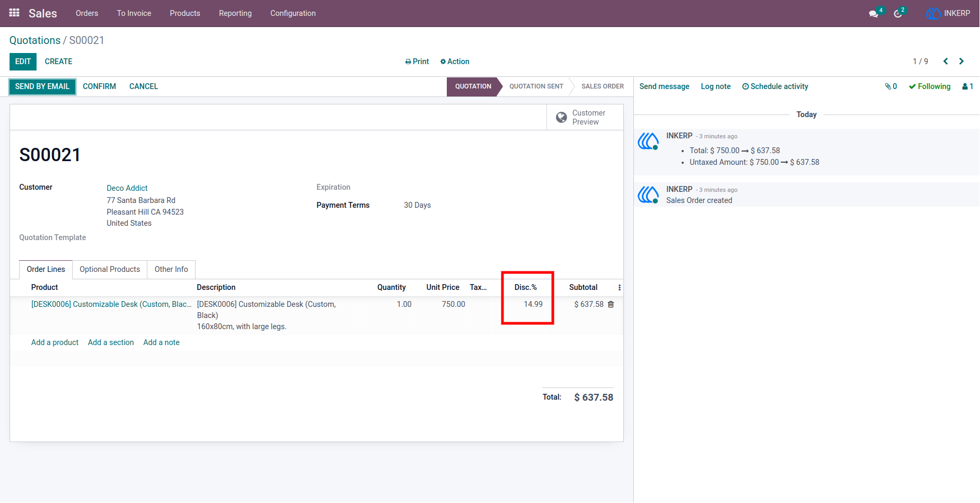Click the 14.99 discount cell
Viewport: 980px width, 503px height.
tap(533, 304)
